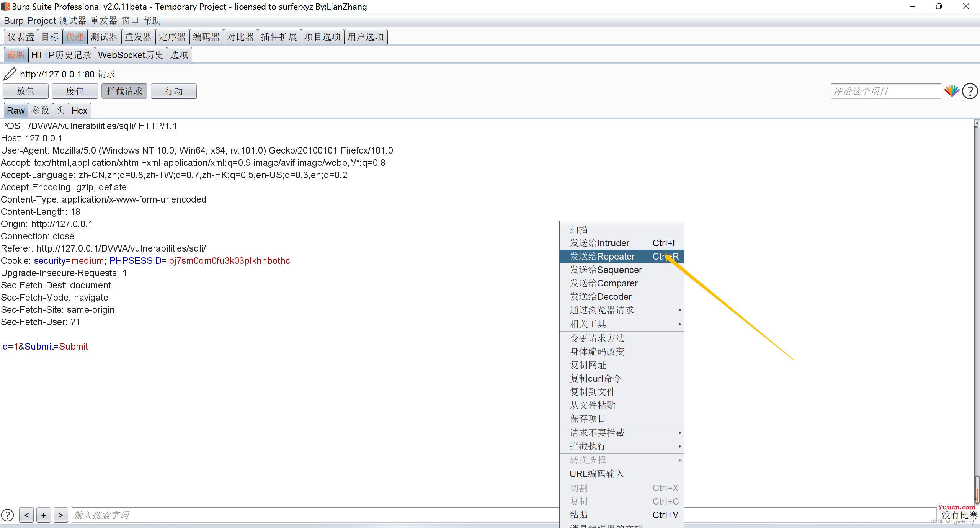Select 身体编码改变 menu entry

622,351
